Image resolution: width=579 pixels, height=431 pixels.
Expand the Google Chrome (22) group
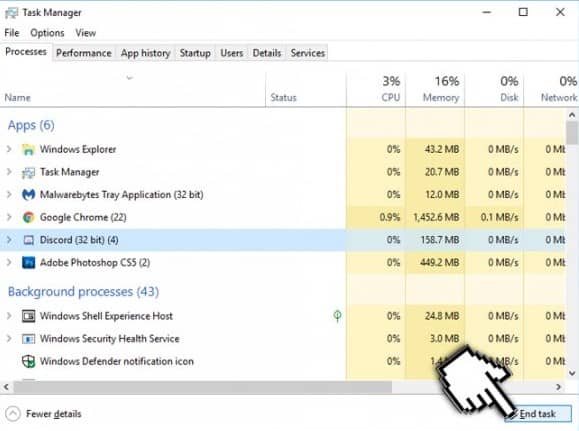[9, 217]
